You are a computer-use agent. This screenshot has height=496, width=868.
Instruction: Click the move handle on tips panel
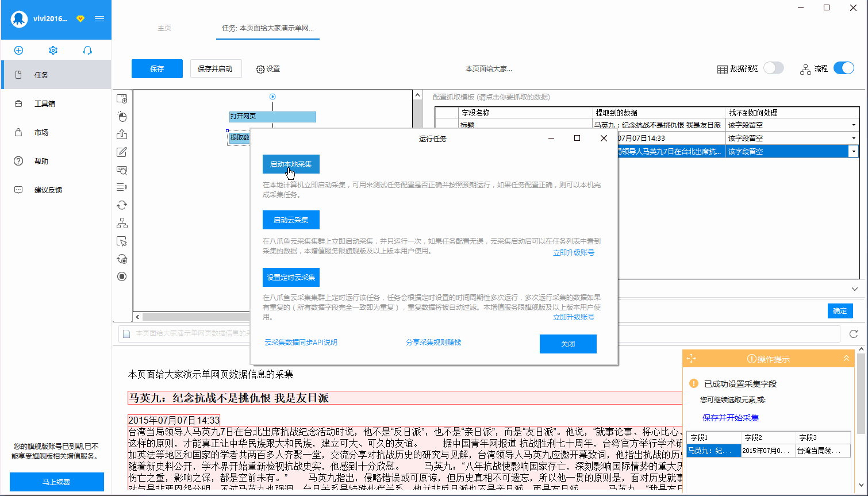691,359
